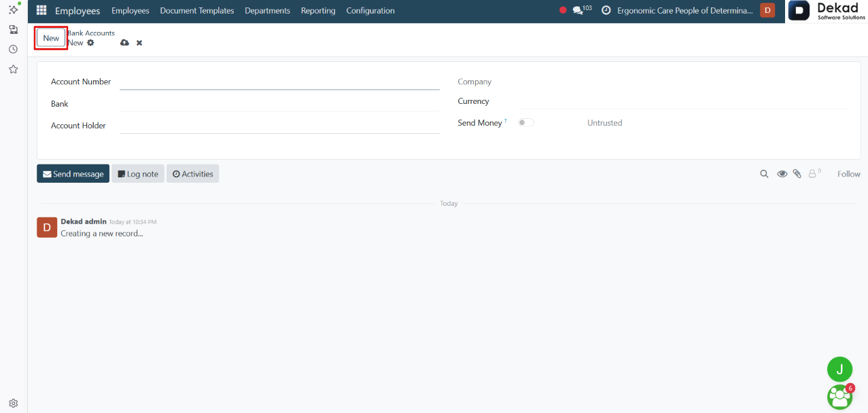Click the Untrusted status text
The image size is (868, 413).
click(x=604, y=123)
